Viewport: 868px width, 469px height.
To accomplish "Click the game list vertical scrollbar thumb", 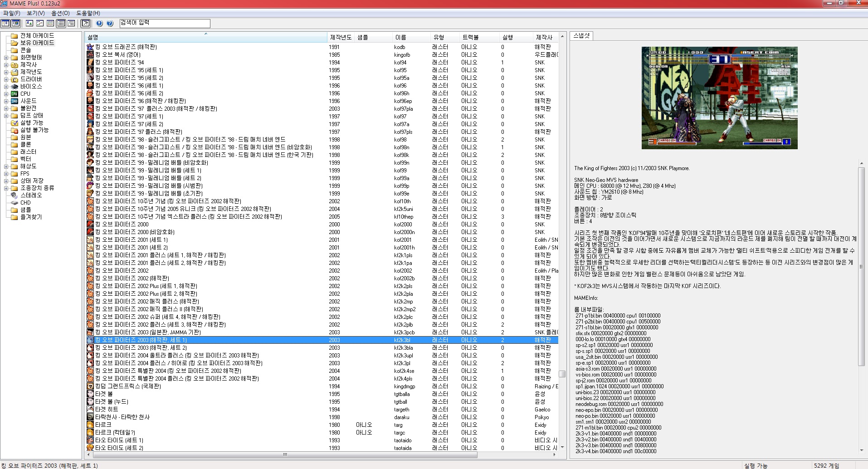I will click(562, 374).
